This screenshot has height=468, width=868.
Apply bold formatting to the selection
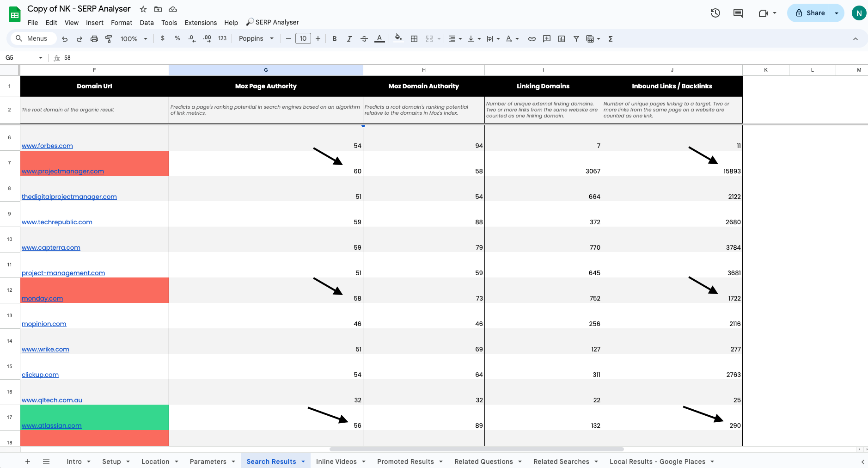point(335,39)
